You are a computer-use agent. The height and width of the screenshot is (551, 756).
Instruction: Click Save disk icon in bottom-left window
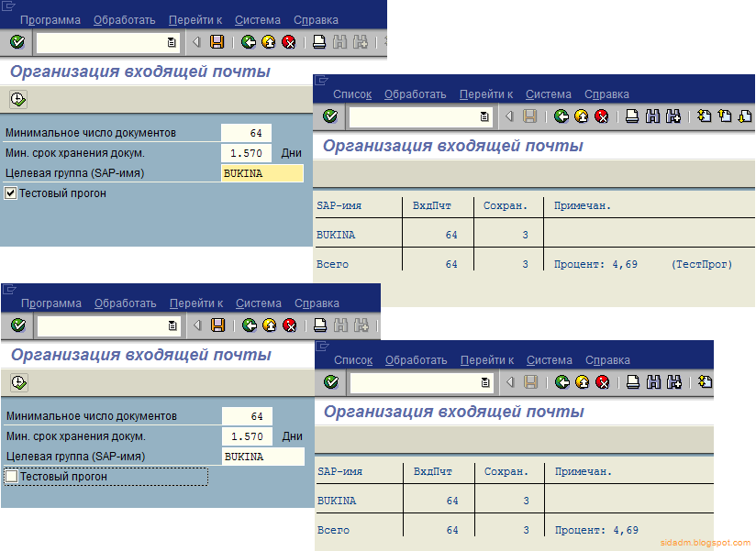coord(218,325)
